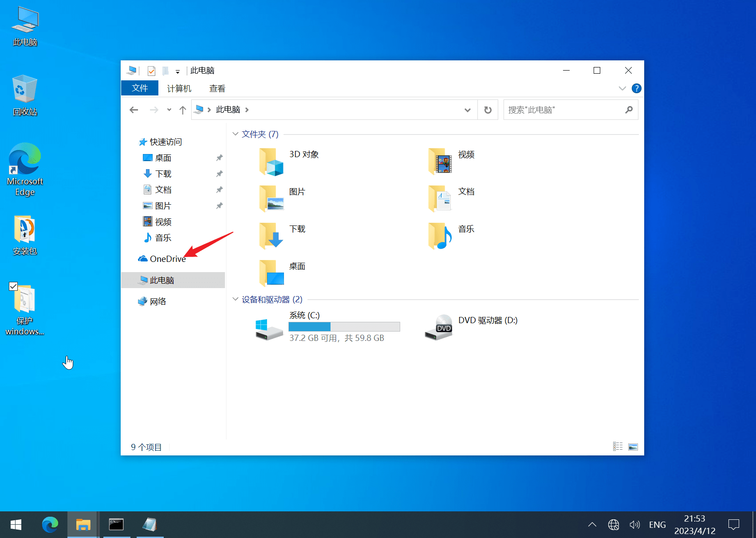
Task: Click the volume icon in system tray
Action: tap(634, 525)
